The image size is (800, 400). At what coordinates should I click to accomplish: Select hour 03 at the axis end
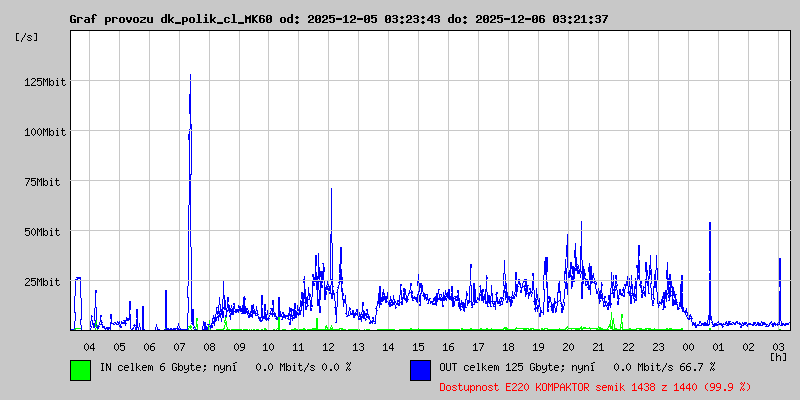point(778,346)
